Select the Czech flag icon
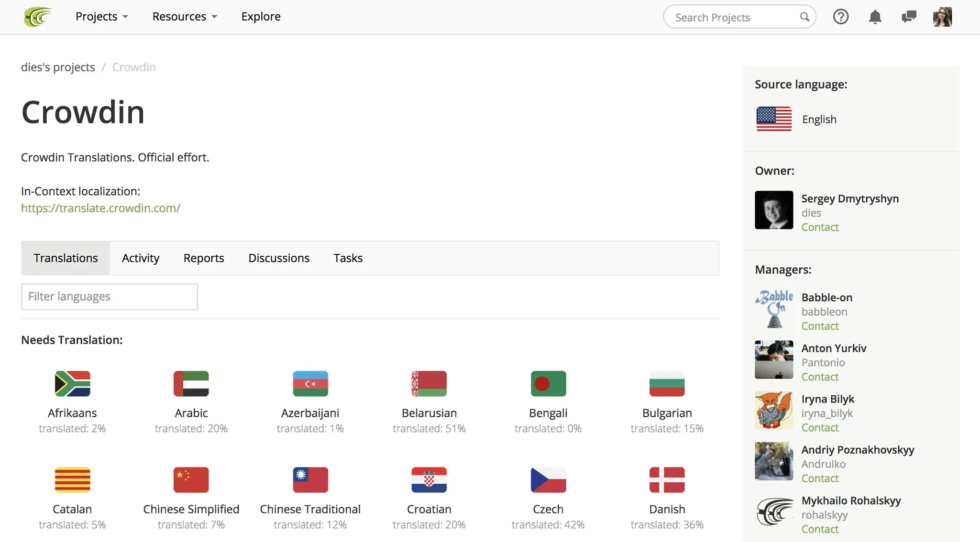The image size is (980, 542). pyautogui.click(x=548, y=479)
